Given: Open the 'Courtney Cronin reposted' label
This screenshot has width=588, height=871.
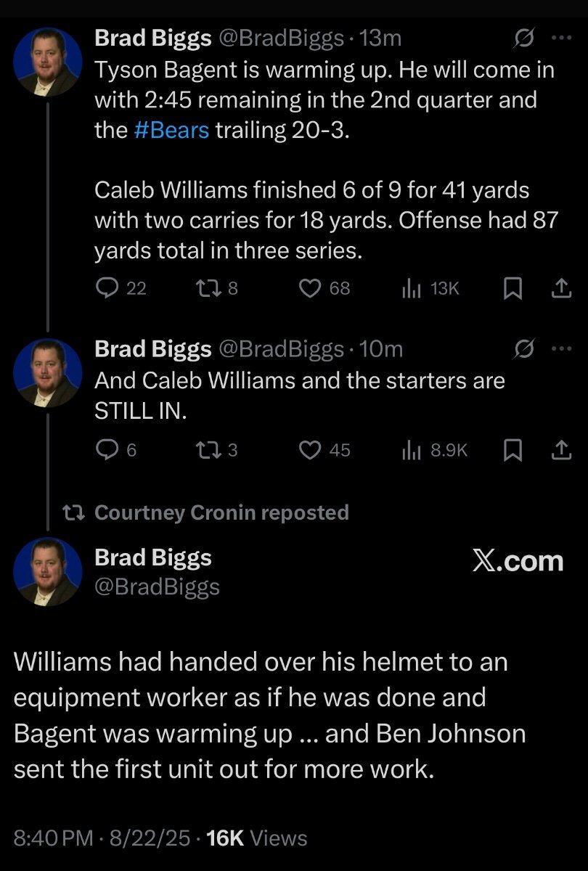Looking at the screenshot, I should [x=221, y=512].
